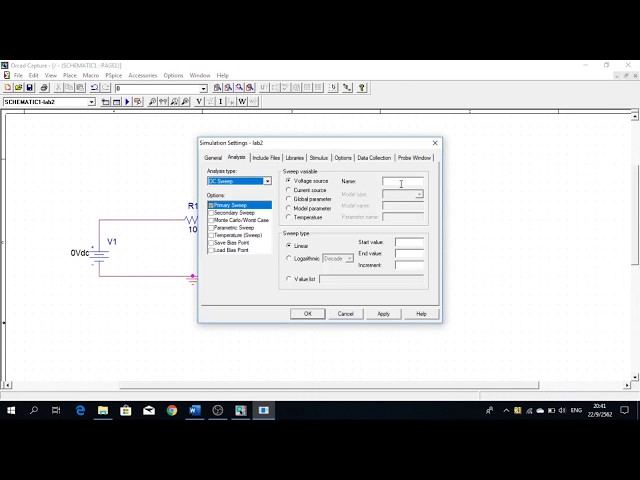Screen dimensions: 640x480
Task: Select Current source radio button
Action: [x=289, y=190]
